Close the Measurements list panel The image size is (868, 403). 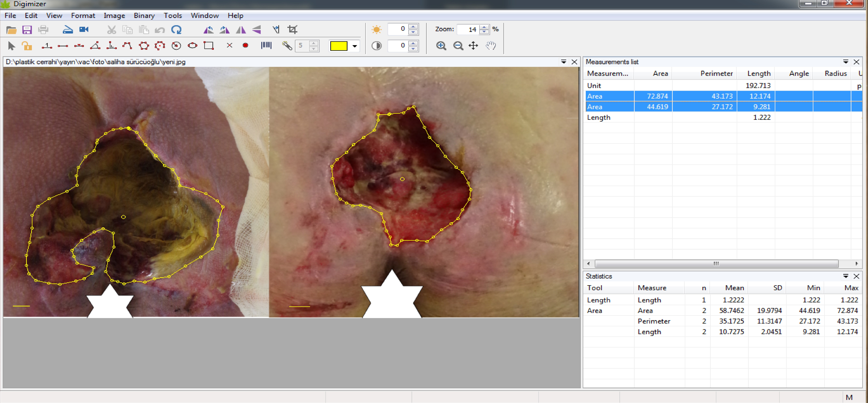click(x=856, y=62)
